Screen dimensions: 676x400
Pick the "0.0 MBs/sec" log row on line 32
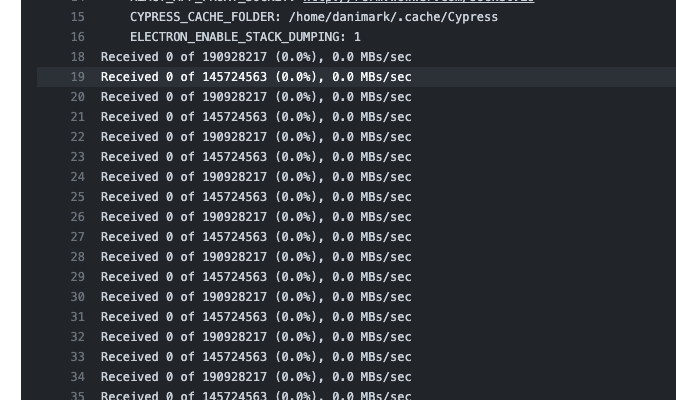coord(256,337)
